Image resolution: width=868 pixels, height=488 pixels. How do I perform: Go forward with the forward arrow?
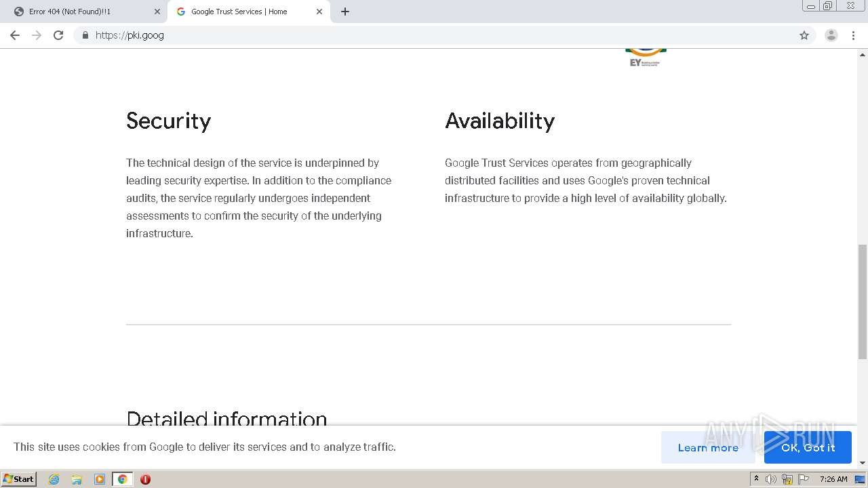(x=37, y=35)
